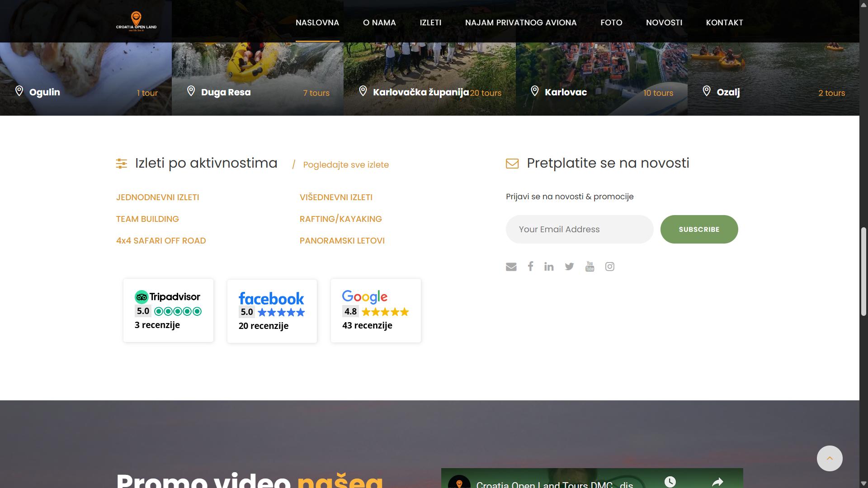Image resolution: width=868 pixels, height=488 pixels.
Task: Open the Tripadvisor reviews badge
Action: (168, 310)
